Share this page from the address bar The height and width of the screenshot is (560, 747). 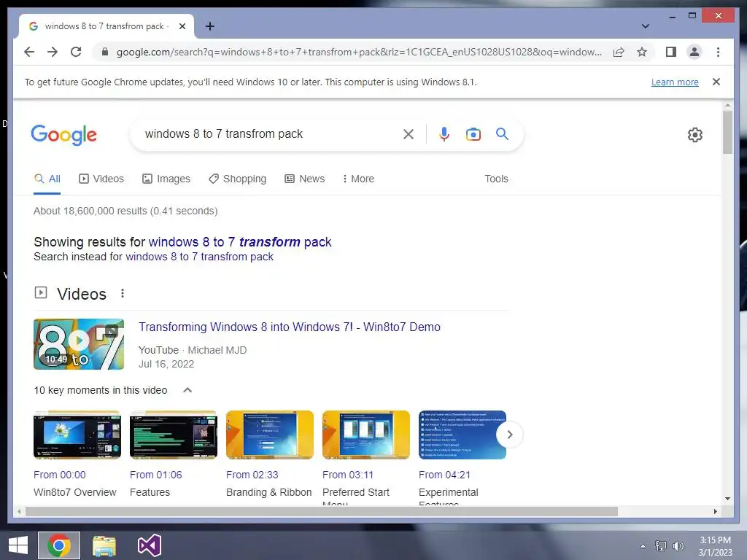(619, 52)
